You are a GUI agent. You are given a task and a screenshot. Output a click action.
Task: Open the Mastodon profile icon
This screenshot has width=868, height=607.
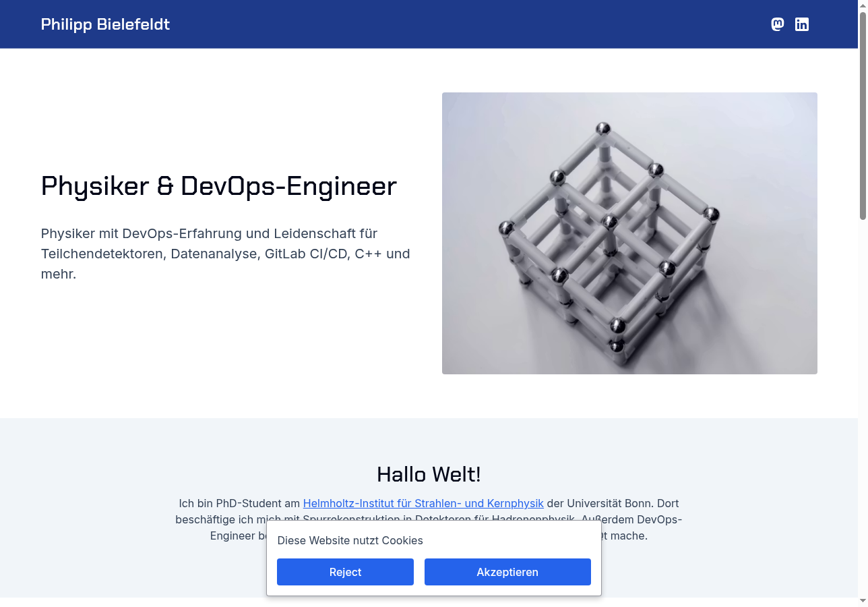pos(777,24)
